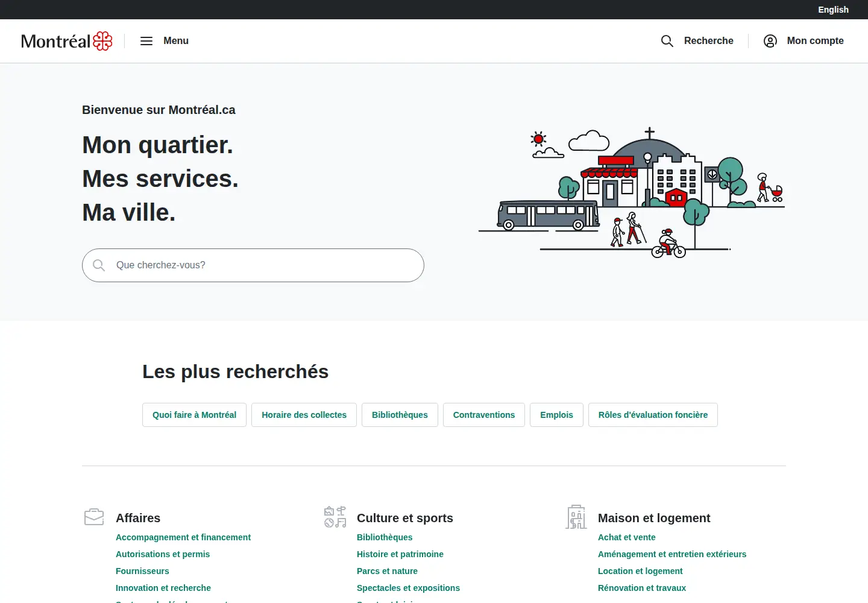Open 'Rôles d'évaluation foncière'
868x603 pixels.
click(653, 415)
